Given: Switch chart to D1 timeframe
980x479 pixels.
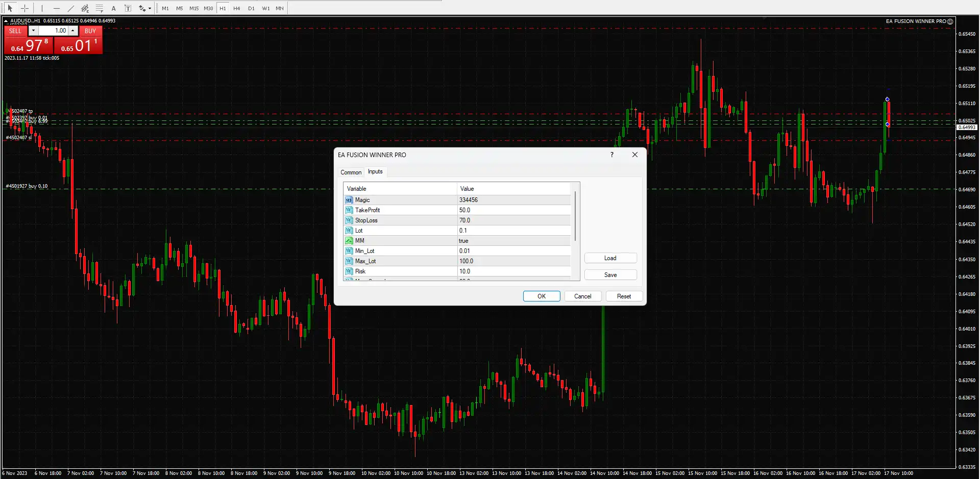Looking at the screenshot, I should click(x=251, y=8).
